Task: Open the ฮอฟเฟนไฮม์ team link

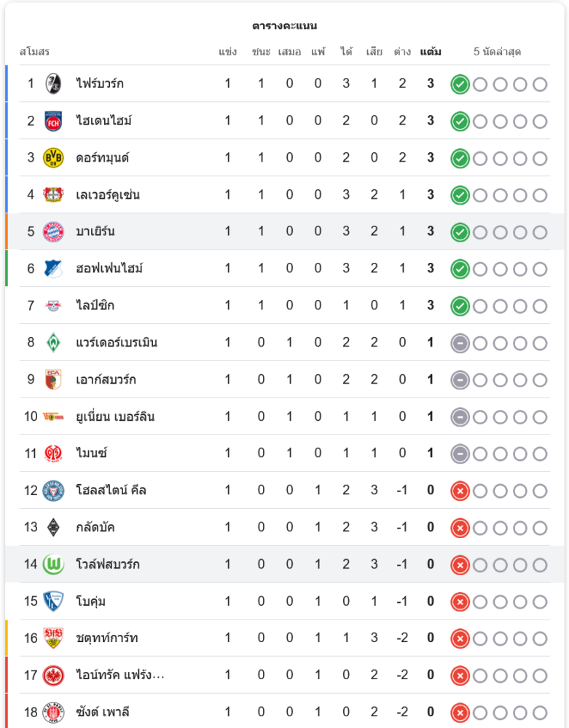Action: tap(109, 269)
